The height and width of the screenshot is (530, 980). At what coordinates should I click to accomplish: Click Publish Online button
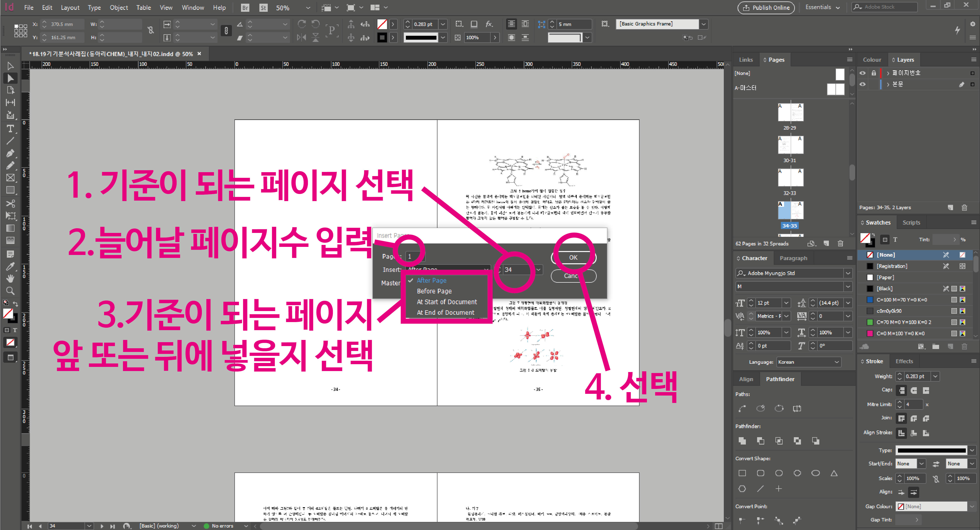click(x=766, y=8)
